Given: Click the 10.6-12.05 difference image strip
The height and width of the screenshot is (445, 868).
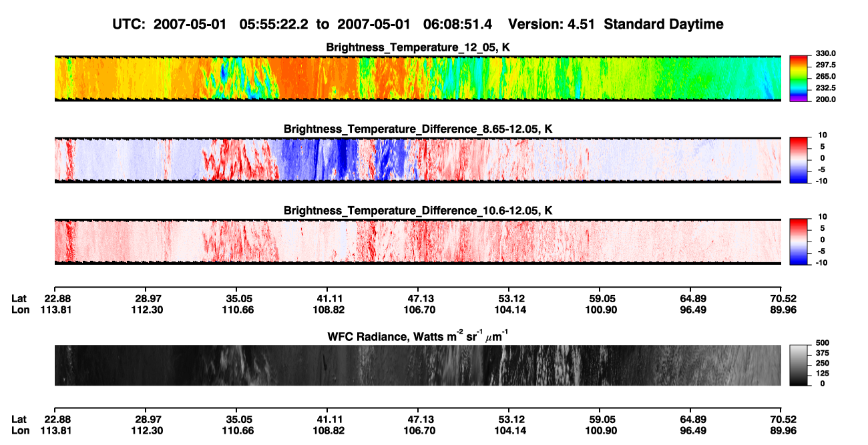Looking at the screenshot, I should pos(417,242).
